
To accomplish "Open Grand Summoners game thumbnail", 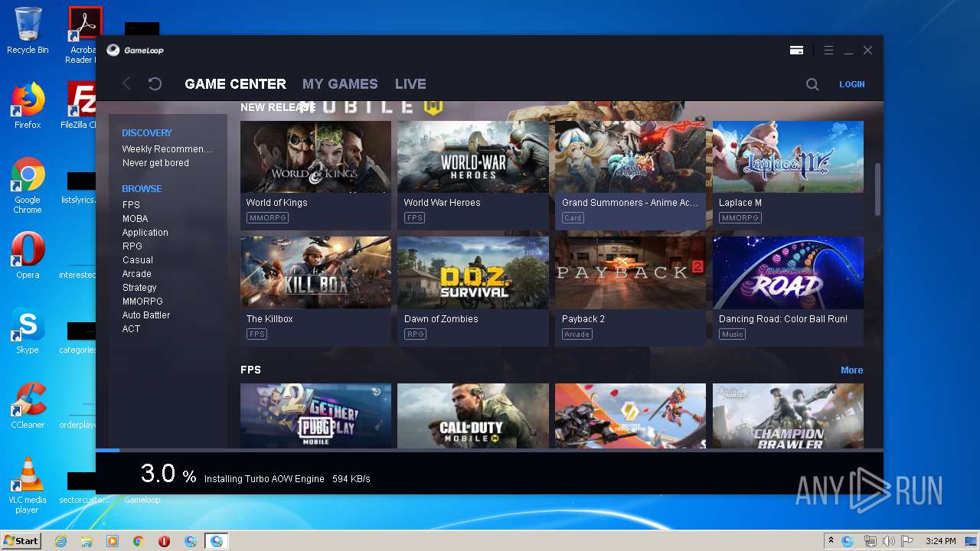I will (x=630, y=157).
